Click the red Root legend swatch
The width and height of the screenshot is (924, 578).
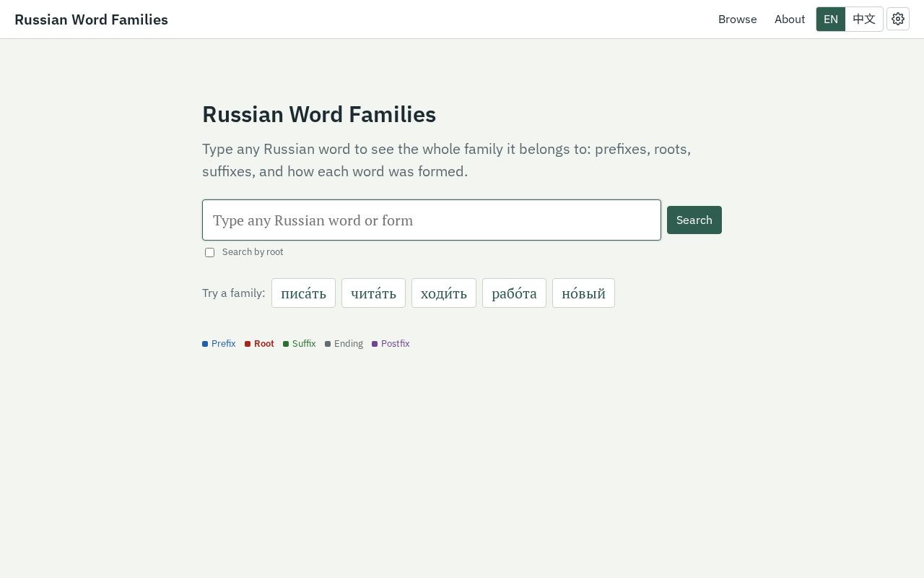[248, 344]
